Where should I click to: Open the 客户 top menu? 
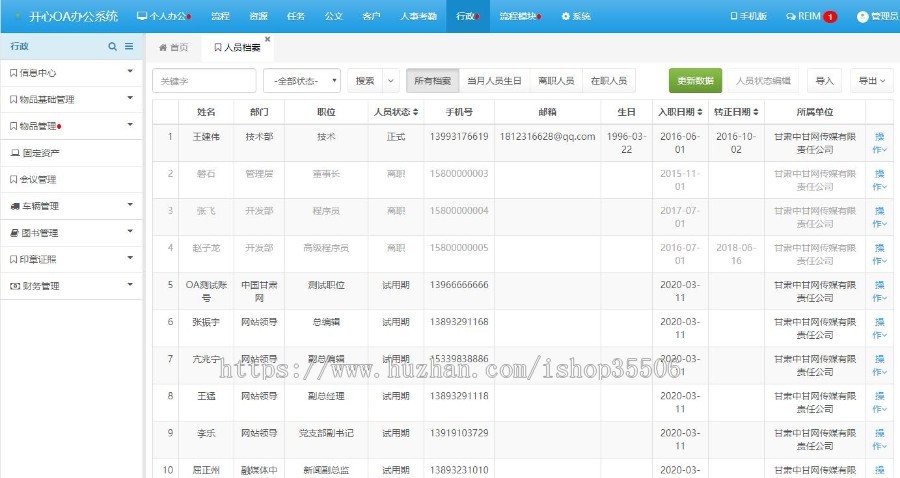click(371, 16)
